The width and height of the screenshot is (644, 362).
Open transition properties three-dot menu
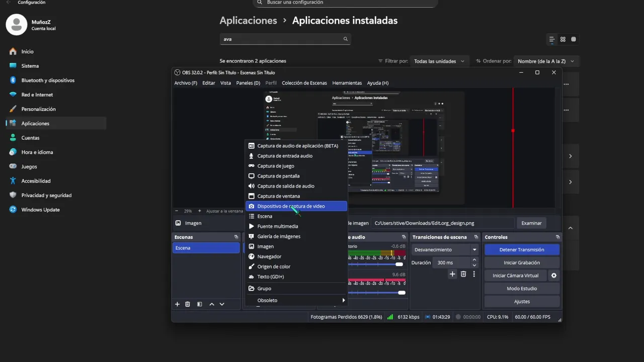pos(474,274)
